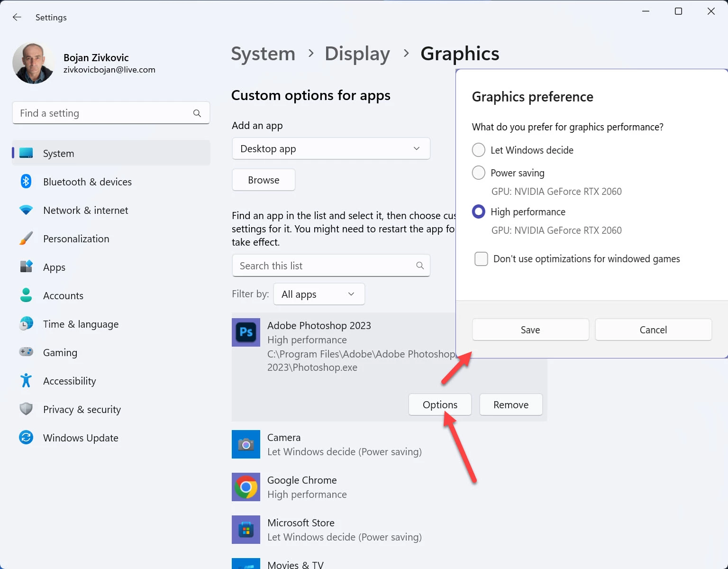Select the Network & internet wifi icon
This screenshot has height=569, width=728.
[x=26, y=210]
